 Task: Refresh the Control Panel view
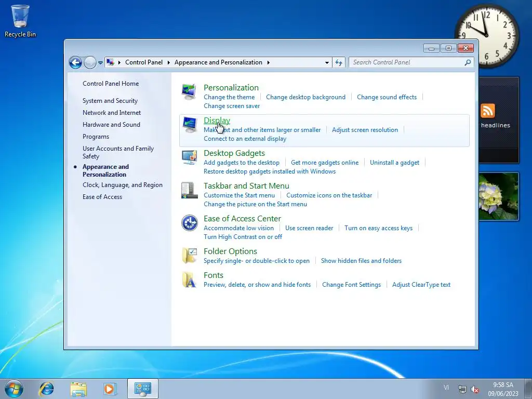coord(339,62)
